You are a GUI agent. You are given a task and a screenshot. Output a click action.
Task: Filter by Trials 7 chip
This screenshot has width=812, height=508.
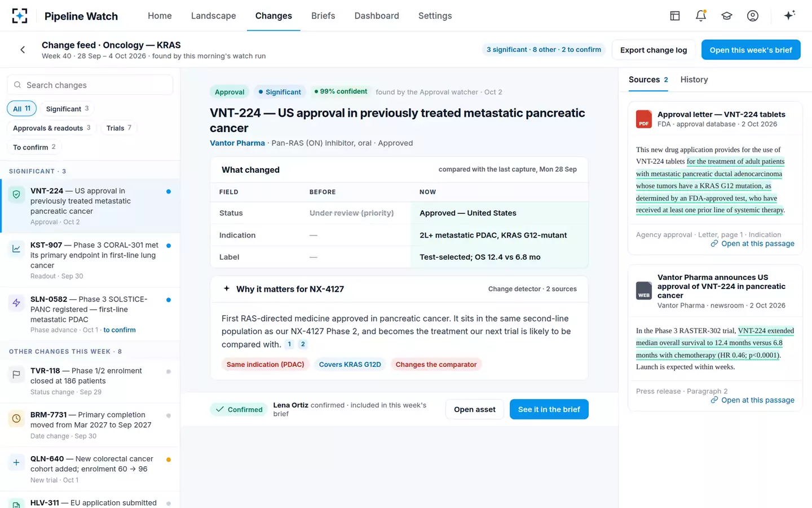coord(119,128)
